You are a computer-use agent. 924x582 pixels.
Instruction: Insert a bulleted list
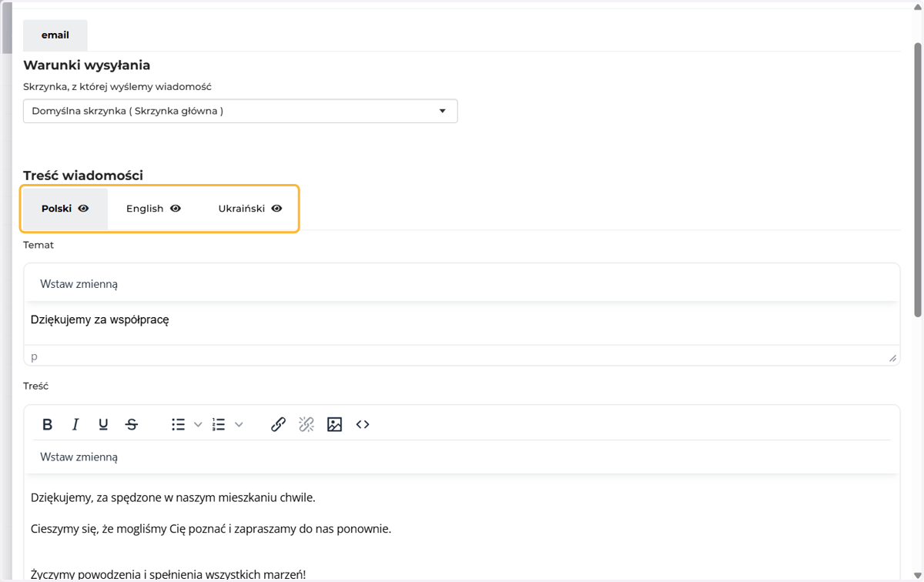178,424
